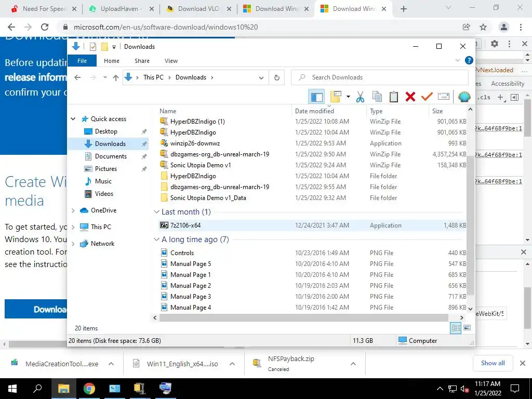This screenshot has height=399, width=532.
Task: Select Desktop in navigation pane
Action: pos(106,131)
